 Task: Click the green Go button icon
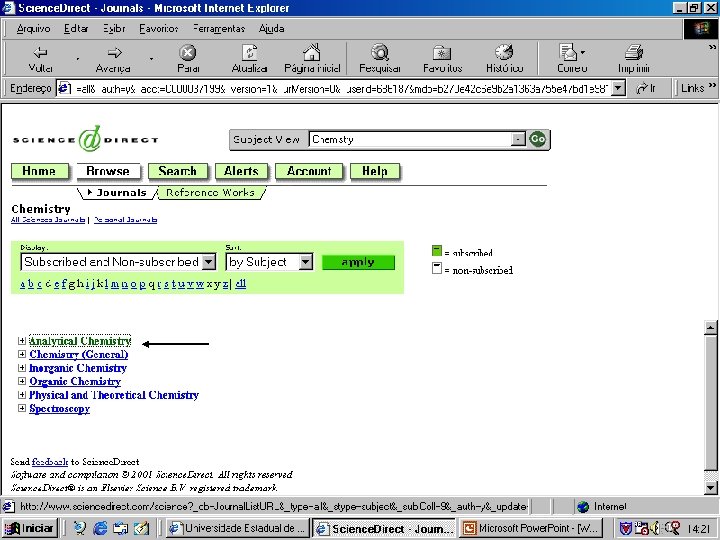click(538, 139)
